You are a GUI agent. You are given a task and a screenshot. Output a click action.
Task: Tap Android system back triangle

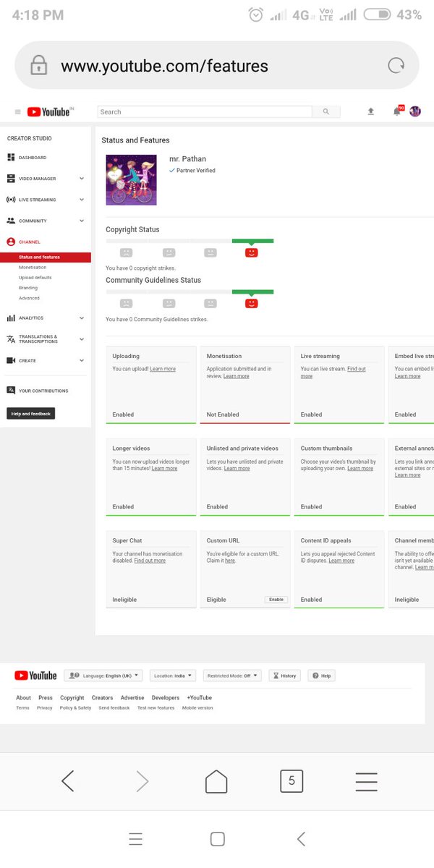301,839
